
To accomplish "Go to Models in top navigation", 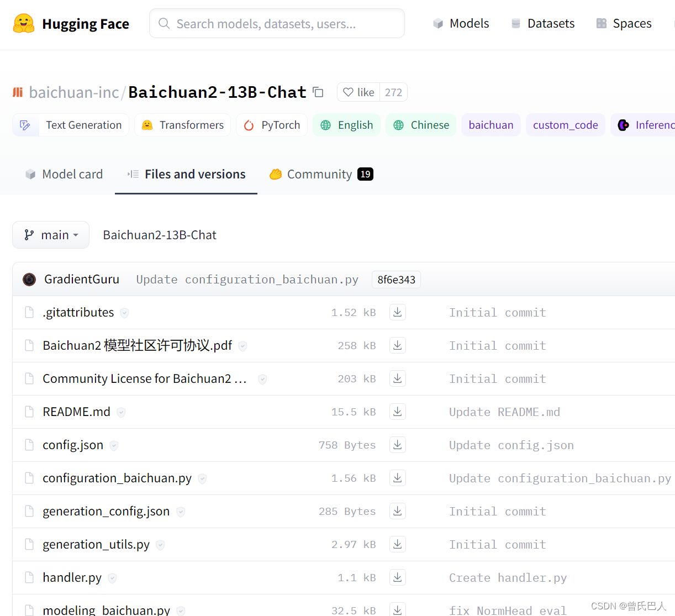I will (461, 23).
